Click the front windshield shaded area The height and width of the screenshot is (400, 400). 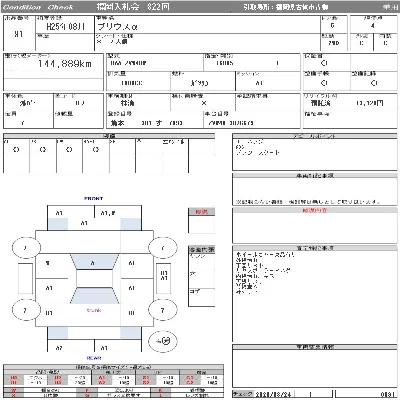[x=94, y=262]
